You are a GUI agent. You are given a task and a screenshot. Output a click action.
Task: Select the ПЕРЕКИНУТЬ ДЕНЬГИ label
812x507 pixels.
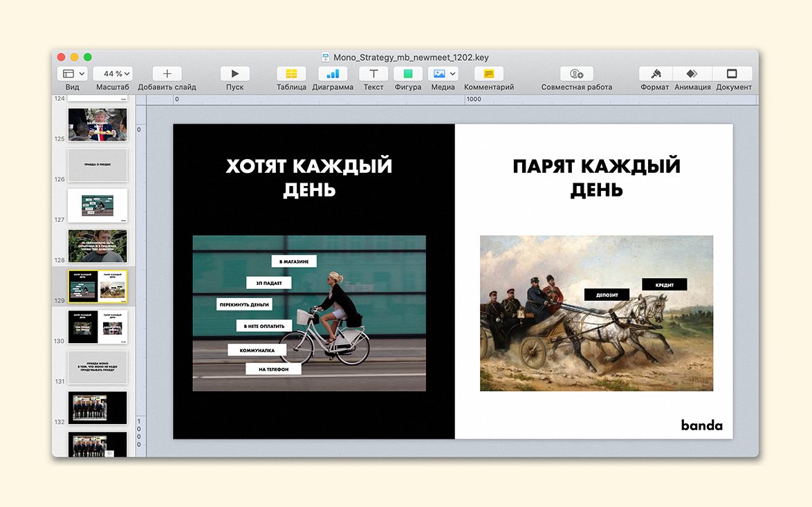tap(244, 304)
